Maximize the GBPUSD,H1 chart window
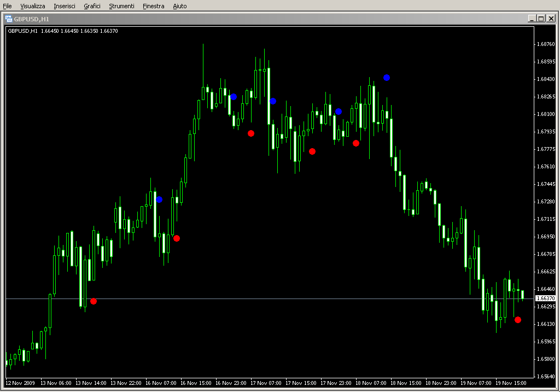This screenshot has width=560, height=392. (541, 19)
